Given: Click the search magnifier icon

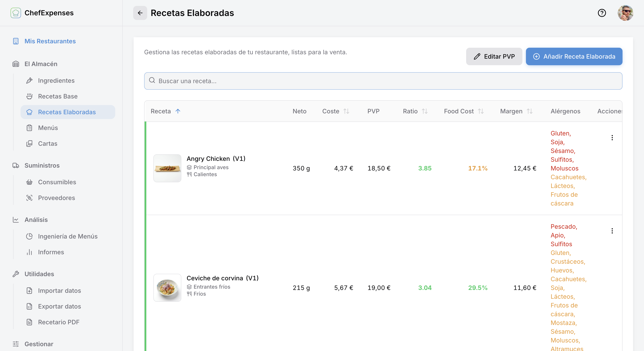Looking at the screenshot, I should pos(152,80).
